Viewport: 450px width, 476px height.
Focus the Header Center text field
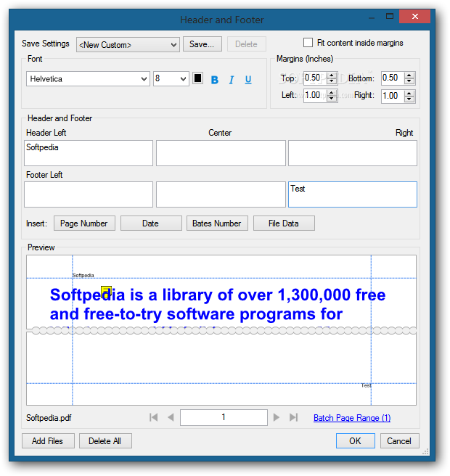tap(221, 153)
